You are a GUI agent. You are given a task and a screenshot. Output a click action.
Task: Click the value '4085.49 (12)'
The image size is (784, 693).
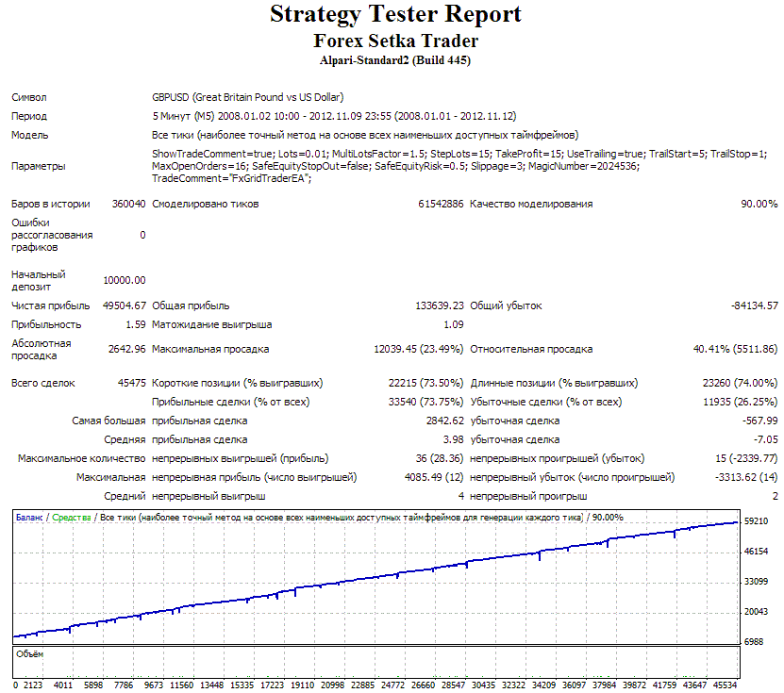434,478
